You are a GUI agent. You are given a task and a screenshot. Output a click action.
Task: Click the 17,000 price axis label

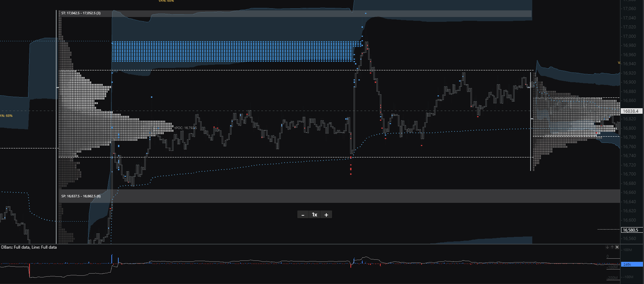pos(630,36)
